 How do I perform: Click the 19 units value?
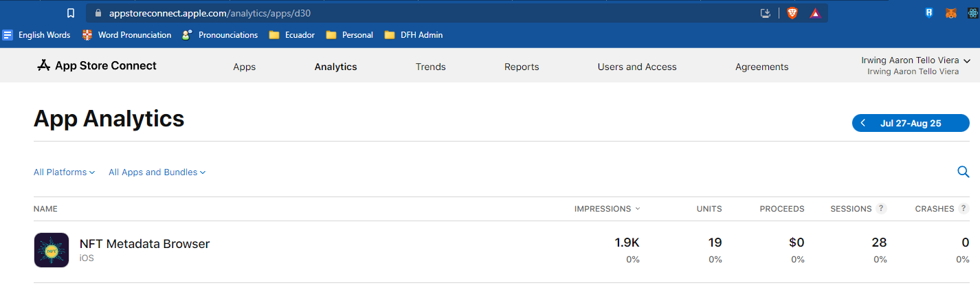pyautogui.click(x=715, y=243)
